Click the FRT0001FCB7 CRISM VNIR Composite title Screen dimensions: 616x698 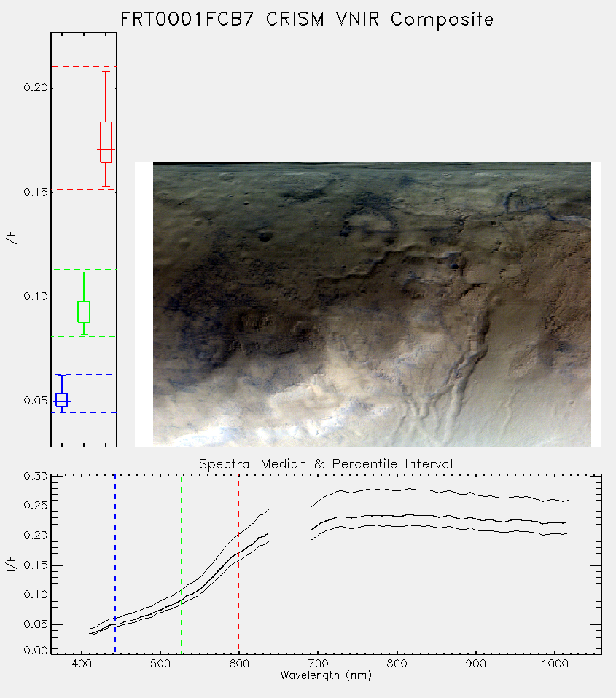(x=307, y=20)
